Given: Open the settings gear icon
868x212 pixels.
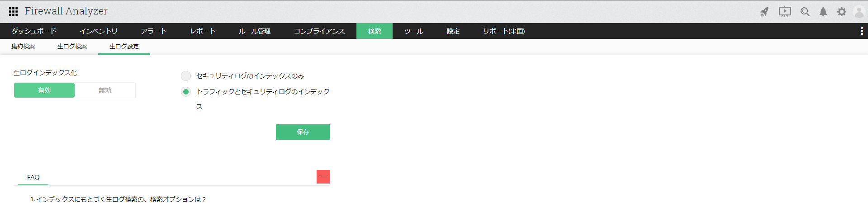Looking at the screenshot, I should pyautogui.click(x=841, y=12).
